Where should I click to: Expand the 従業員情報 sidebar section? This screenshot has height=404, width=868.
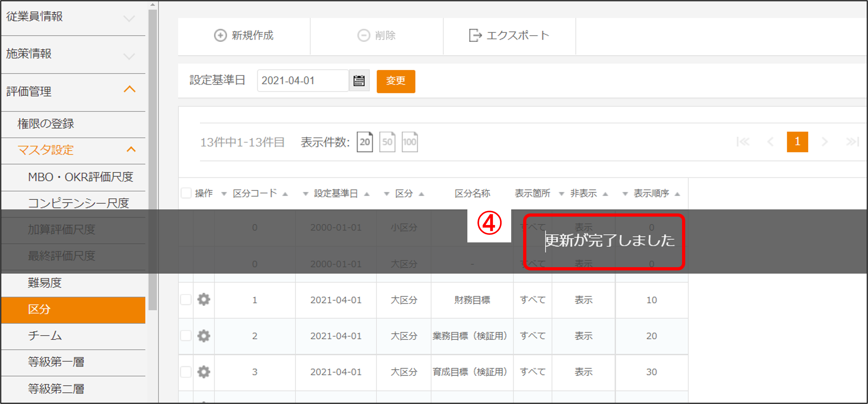coord(129,18)
